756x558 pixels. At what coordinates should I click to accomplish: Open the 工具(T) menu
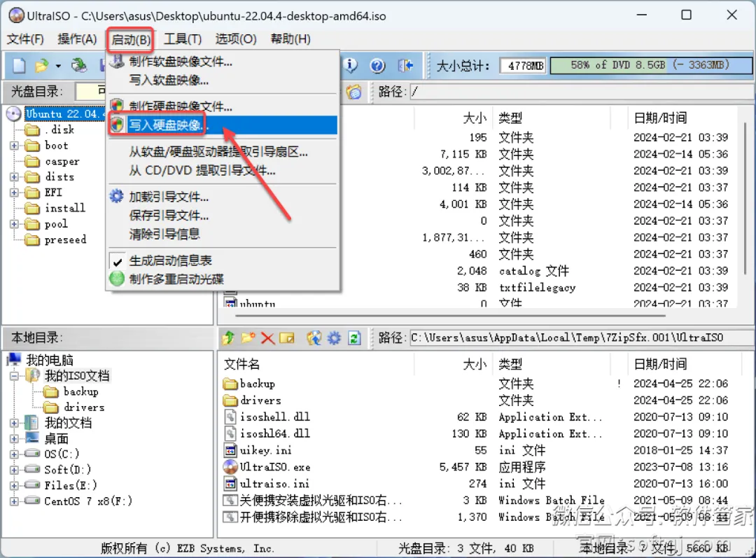183,39
